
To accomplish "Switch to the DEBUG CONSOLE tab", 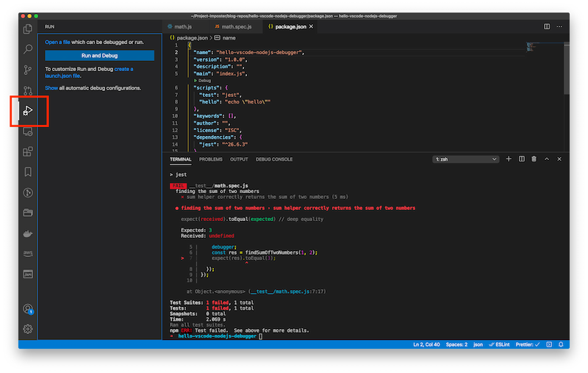I will point(274,159).
